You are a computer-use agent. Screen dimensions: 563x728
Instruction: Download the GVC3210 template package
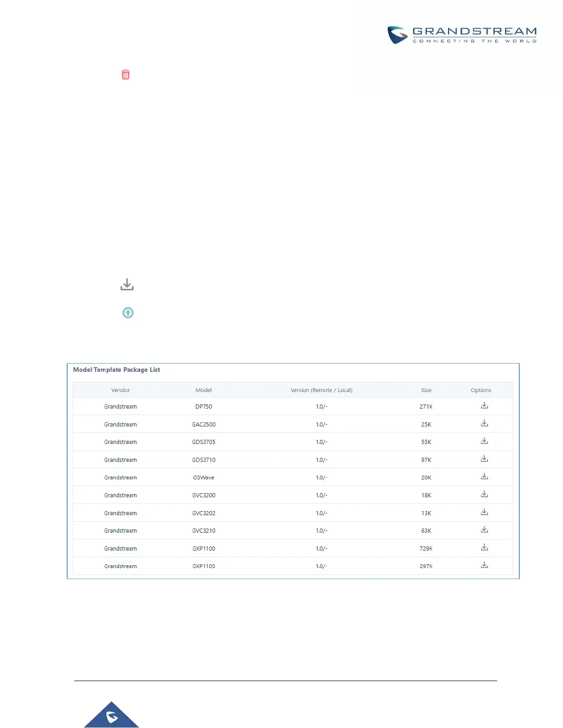(484, 529)
